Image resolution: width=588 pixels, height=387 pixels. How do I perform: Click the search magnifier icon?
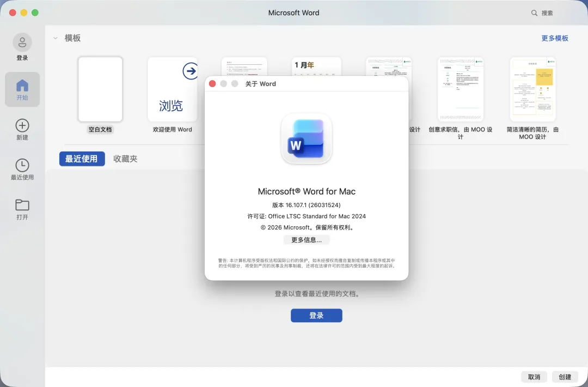535,13
